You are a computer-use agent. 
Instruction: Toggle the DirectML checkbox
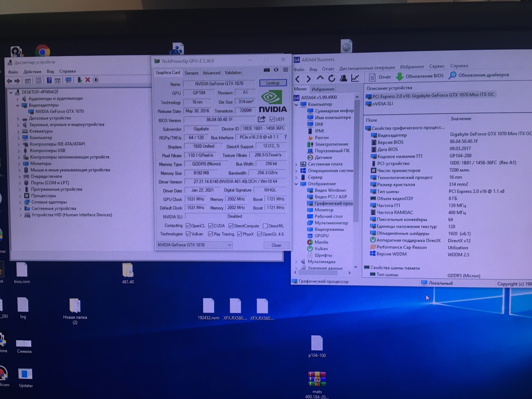tap(265, 225)
